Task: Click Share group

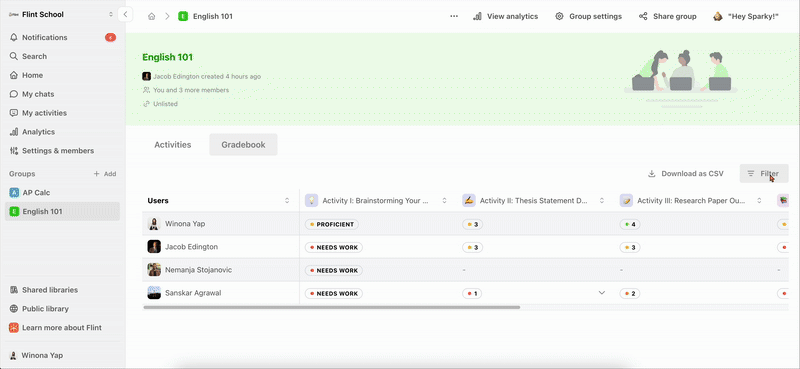Action: tap(668, 16)
